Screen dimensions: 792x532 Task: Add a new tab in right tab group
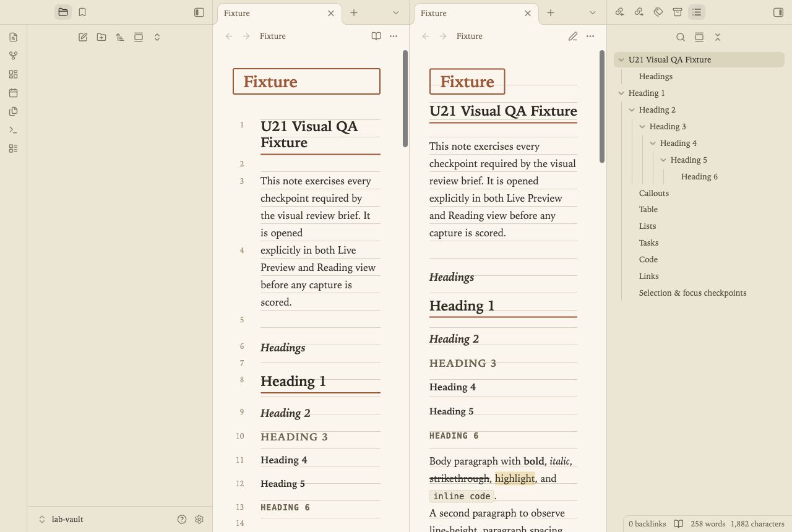(x=551, y=12)
